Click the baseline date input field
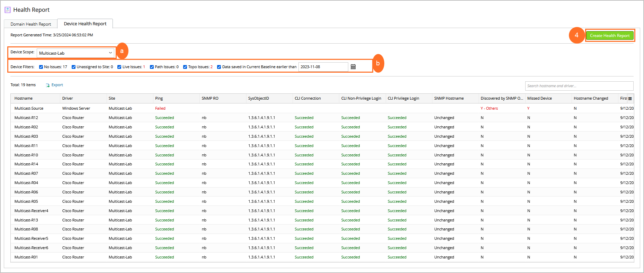644x273 pixels. click(x=323, y=67)
